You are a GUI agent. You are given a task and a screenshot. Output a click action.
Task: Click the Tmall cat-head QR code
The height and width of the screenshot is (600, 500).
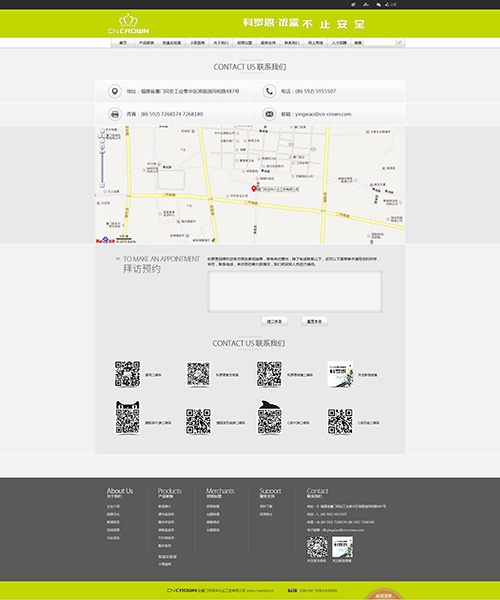[x=127, y=417]
